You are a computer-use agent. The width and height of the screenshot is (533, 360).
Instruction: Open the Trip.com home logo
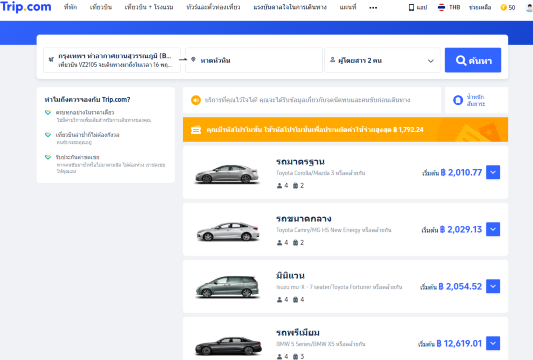[26, 7]
